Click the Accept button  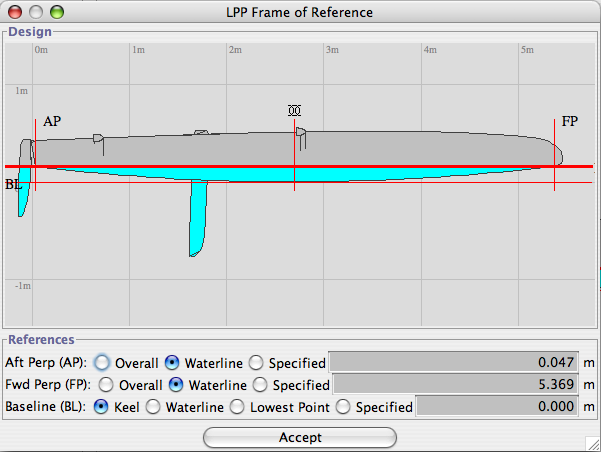click(x=300, y=437)
